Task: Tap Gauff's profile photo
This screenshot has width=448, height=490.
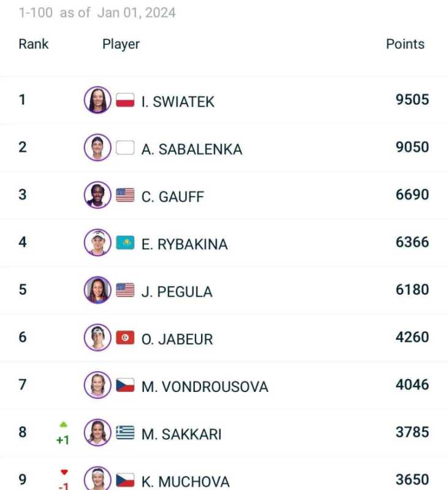Action: (97, 195)
